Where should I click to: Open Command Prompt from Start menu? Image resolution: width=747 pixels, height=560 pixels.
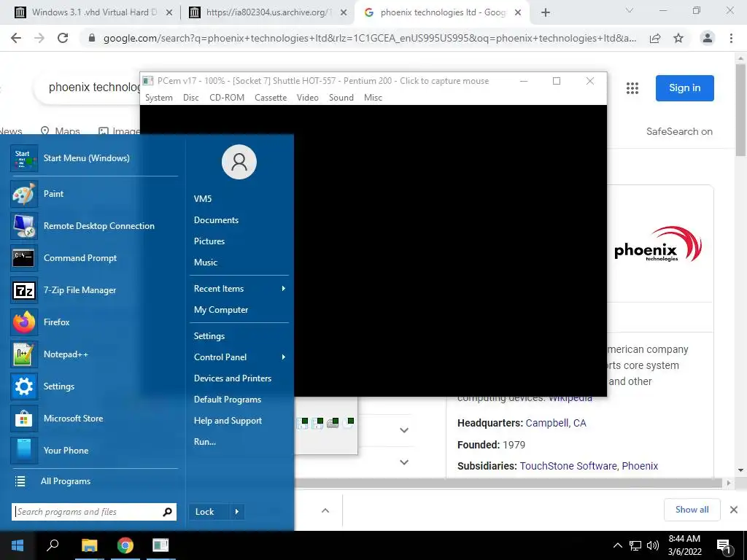[94, 258]
